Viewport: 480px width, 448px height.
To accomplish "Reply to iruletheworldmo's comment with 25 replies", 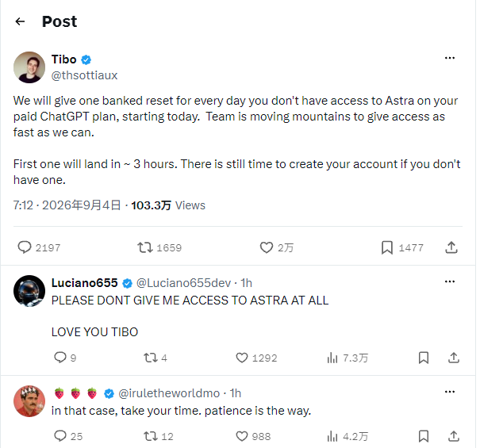I will (60, 436).
